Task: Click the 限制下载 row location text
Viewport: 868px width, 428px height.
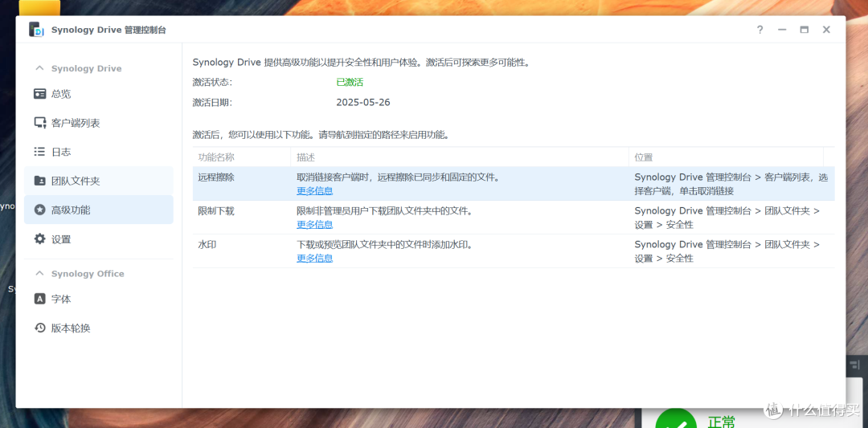Action: (727, 218)
